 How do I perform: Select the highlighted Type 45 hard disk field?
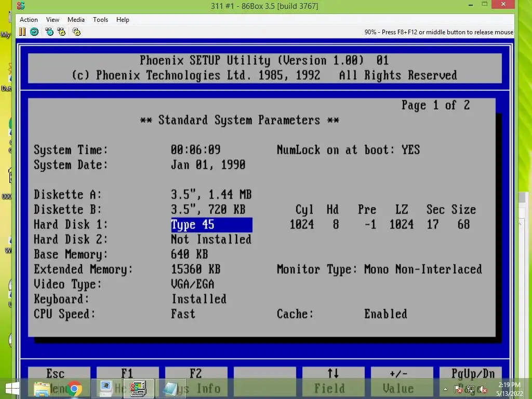click(x=212, y=224)
